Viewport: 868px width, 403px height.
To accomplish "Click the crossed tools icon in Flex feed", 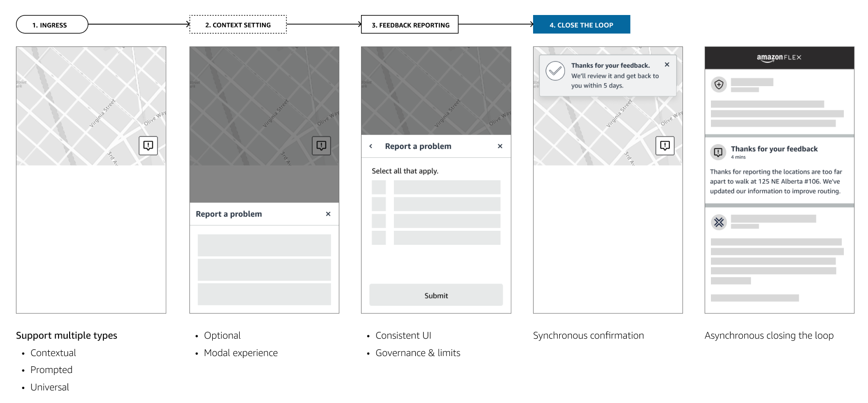I will click(719, 222).
